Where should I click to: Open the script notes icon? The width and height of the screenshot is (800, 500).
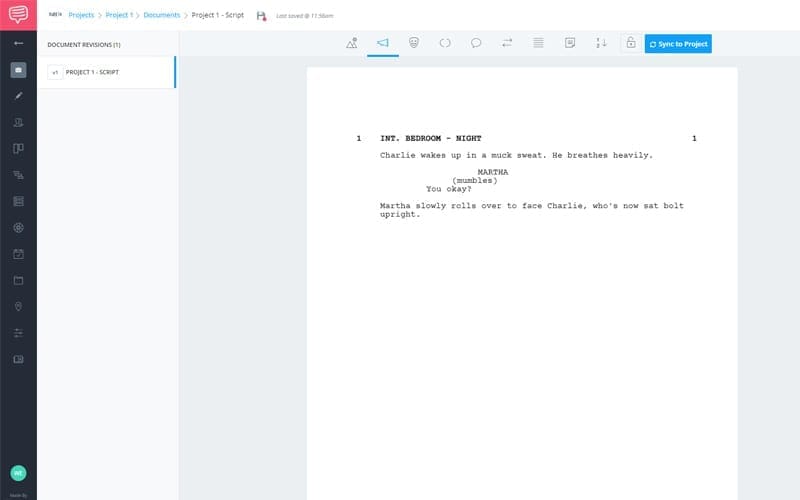[569, 43]
